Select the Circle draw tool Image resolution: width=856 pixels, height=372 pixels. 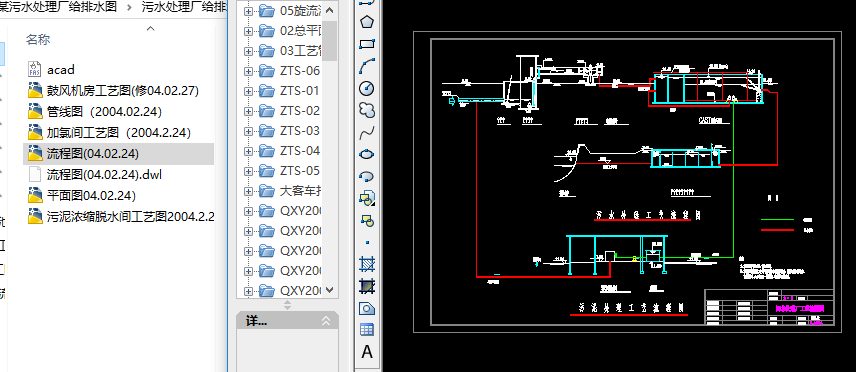pyautogui.click(x=367, y=88)
